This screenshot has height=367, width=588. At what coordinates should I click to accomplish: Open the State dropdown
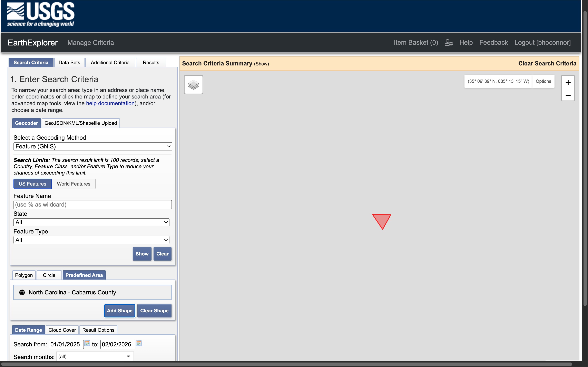[x=91, y=222]
